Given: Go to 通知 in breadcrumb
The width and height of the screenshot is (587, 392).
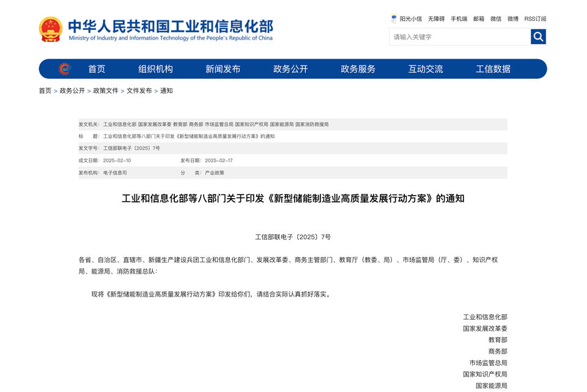Looking at the screenshot, I should coord(166,91).
